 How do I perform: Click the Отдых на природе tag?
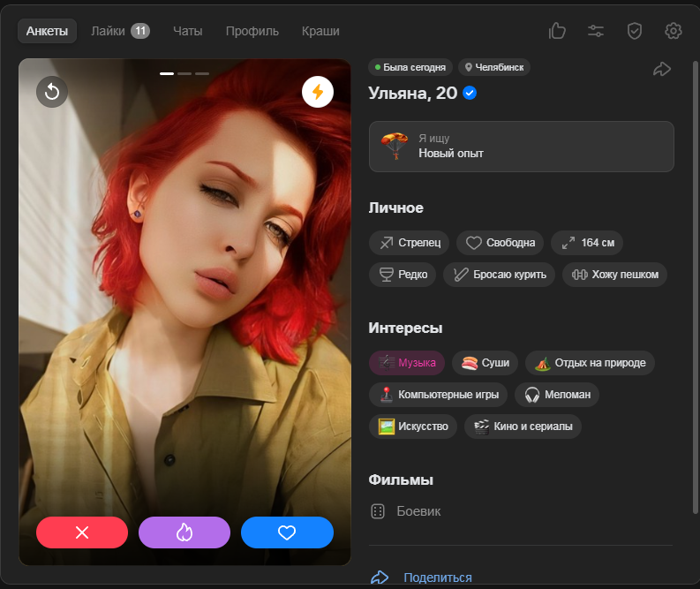pyautogui.click(x=590, y=363)
